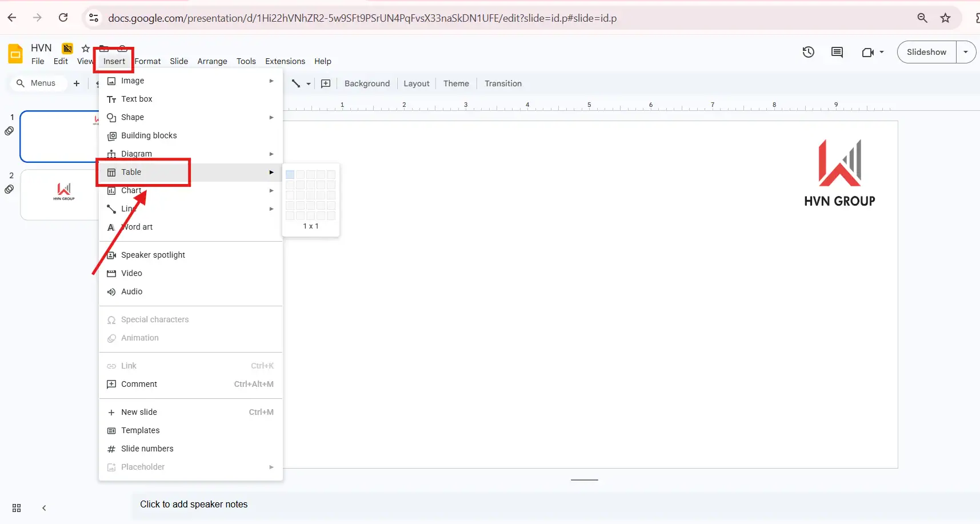Start the Slideshow
This screenshot has width=980, height=524.
926,52
